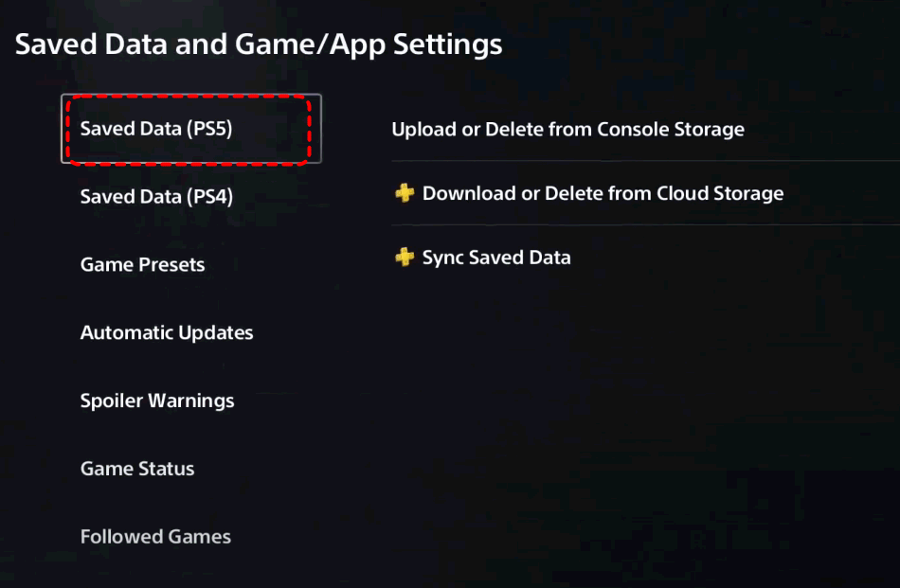Choose Spoiler Warnings from the list
This screenshot has height=588, width=900.
pyautogui.click(x=157, y=401)
